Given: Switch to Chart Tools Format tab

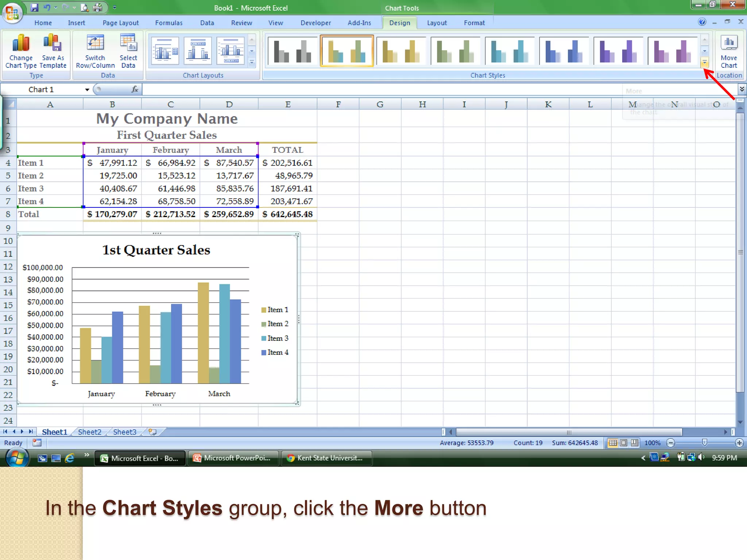Looking at the screenshot, I should click(474, 23).
